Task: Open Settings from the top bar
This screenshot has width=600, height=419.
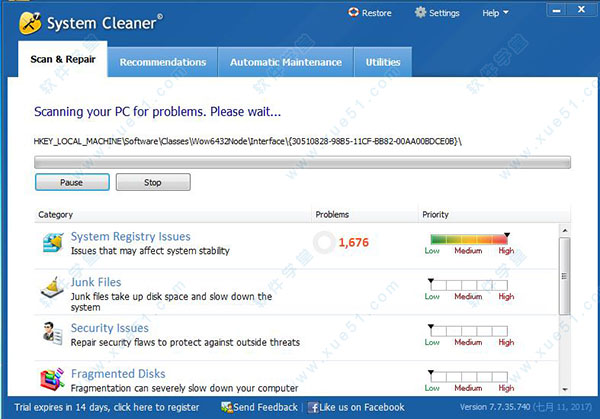Action: tap(437, 13)
